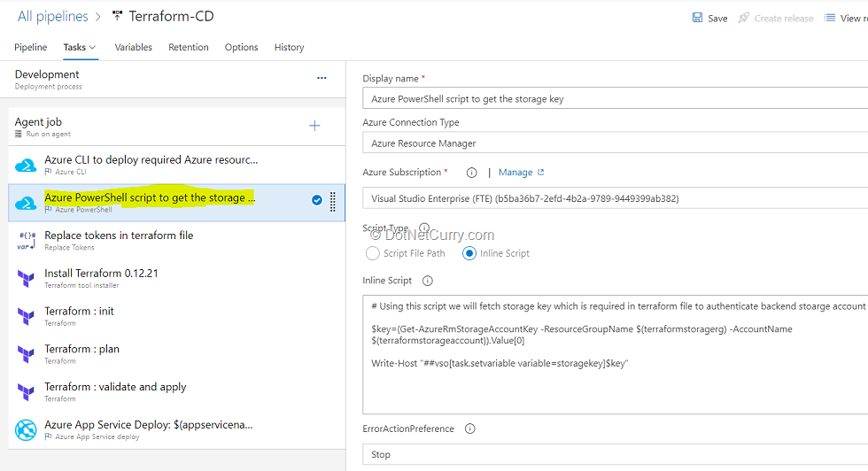The height and width of the screenshot is (471, 868).
Task: Switch to the Retention tab
Action: tap(188, 48)
